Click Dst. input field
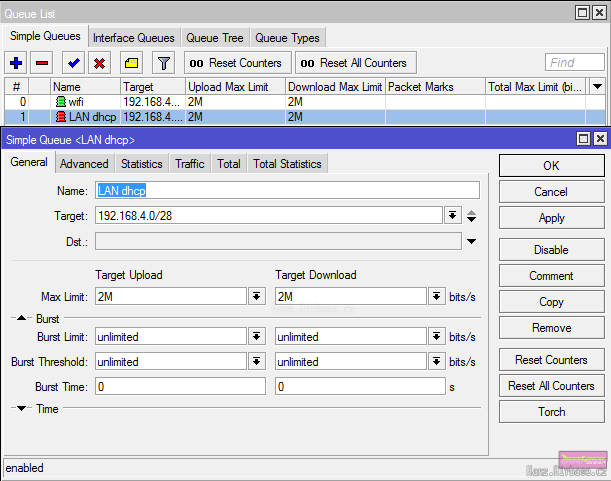Viewport: 611px width, 481px height. pos(278,242)
